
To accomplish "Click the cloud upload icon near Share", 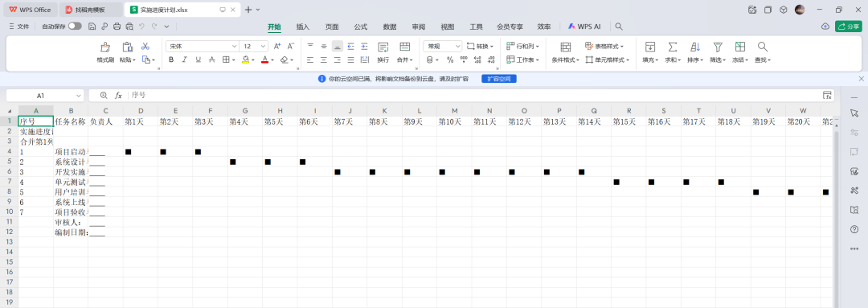I will tap(825, 26).
